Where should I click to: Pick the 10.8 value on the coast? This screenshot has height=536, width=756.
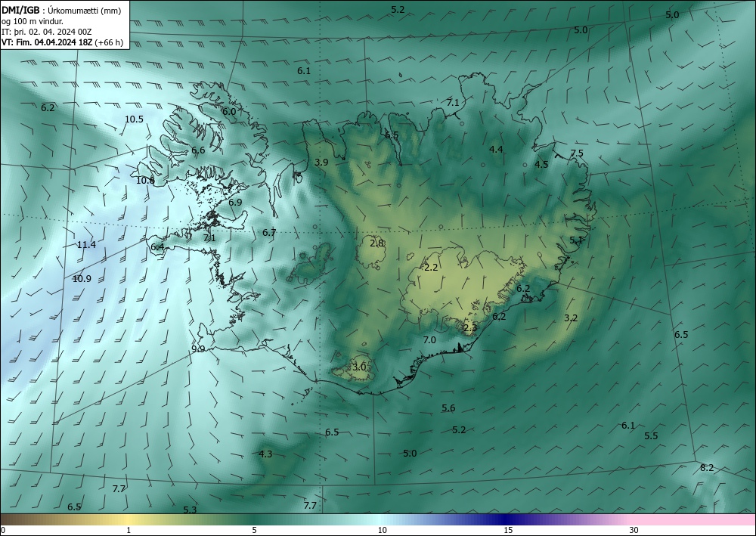(x=145, y=181)
